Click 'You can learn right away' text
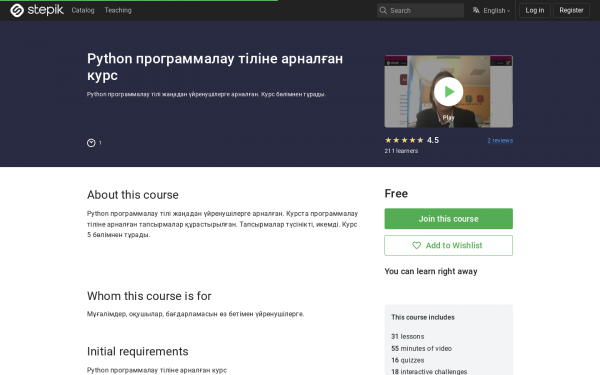Viewport: 600px width, 375px height. coord(431,271)
